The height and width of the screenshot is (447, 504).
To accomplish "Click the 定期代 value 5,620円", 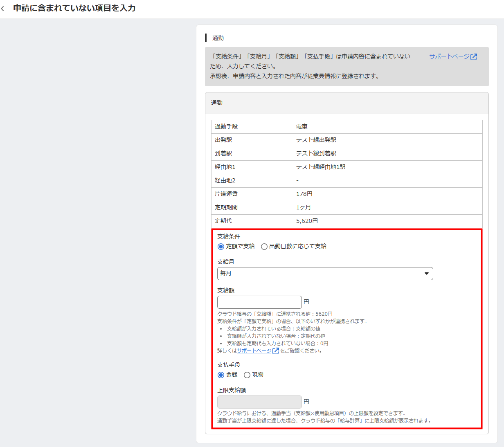I will 307,221.
